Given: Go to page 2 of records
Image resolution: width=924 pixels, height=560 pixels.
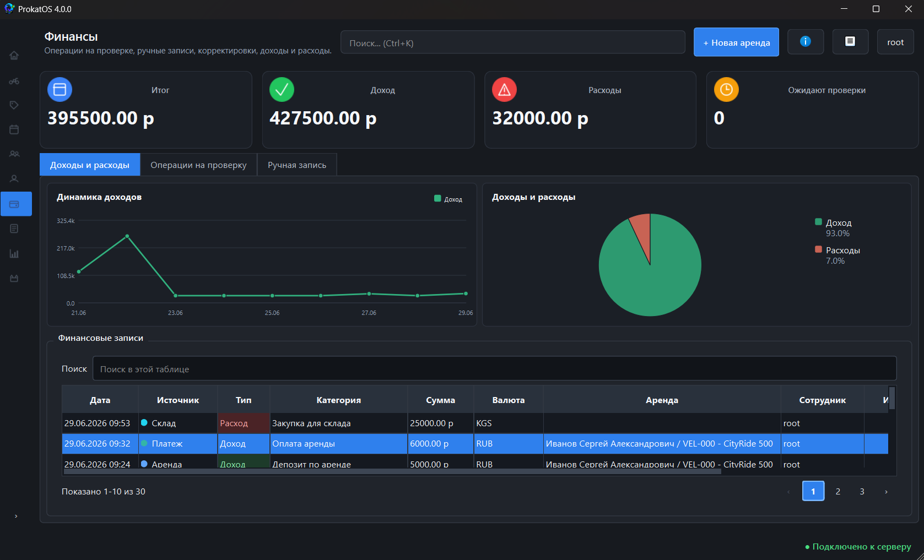Looking at the screenshot, I should coord(838,491).
